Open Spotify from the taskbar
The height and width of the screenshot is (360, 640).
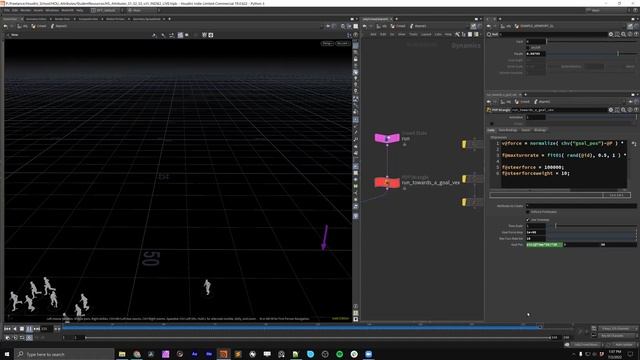[x=340, y=354]
